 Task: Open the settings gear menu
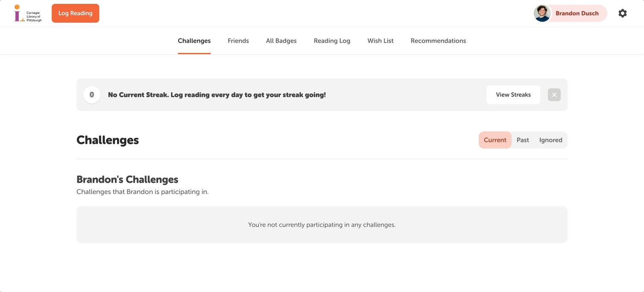click(623, 13)
